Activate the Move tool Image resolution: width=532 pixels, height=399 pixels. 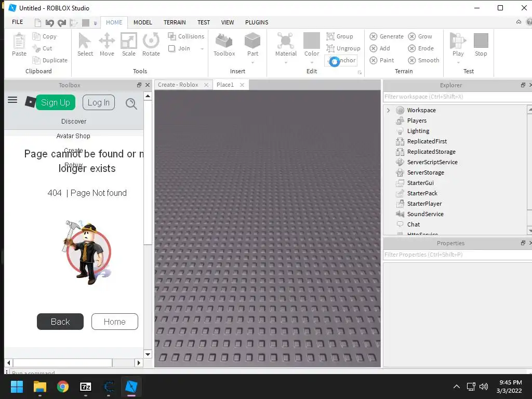pos(107,44)
